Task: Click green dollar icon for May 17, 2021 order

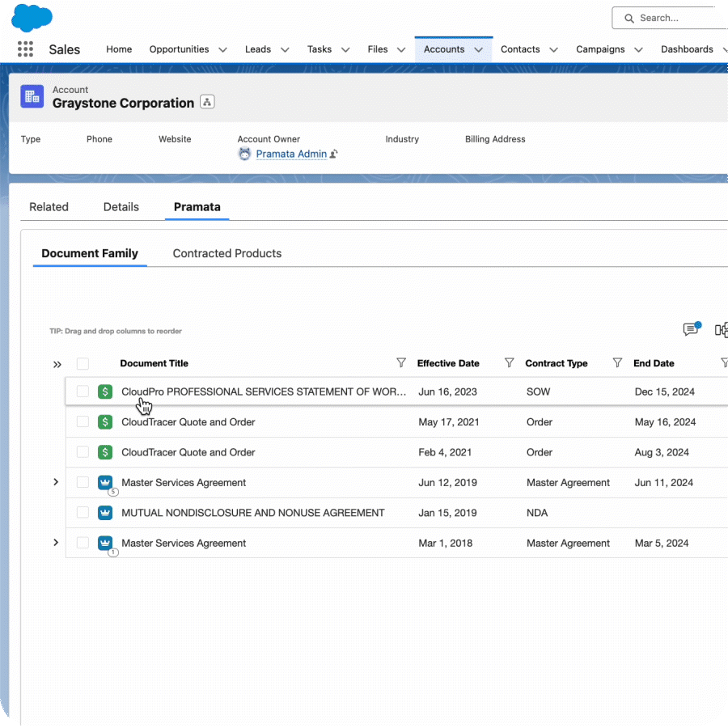Action: click(105, 421)
